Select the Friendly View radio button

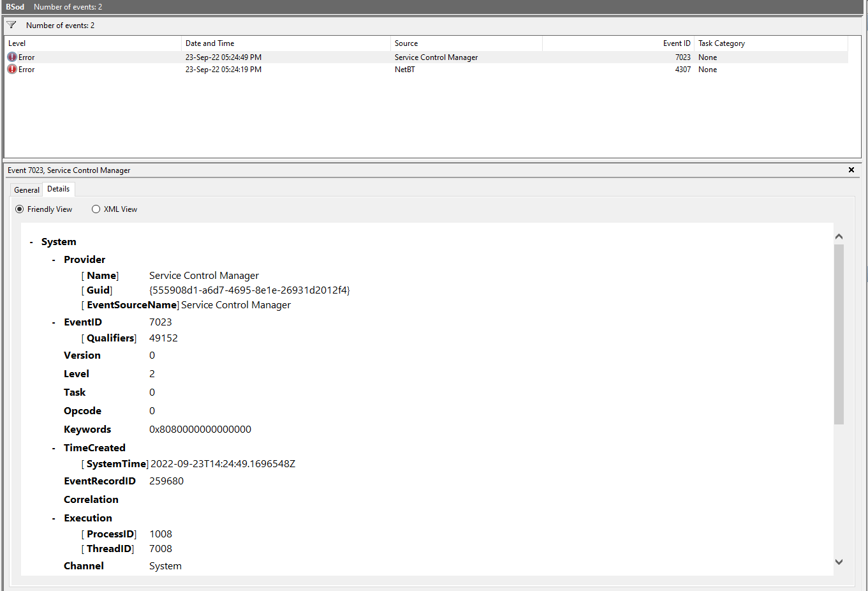tap(20, 209)
